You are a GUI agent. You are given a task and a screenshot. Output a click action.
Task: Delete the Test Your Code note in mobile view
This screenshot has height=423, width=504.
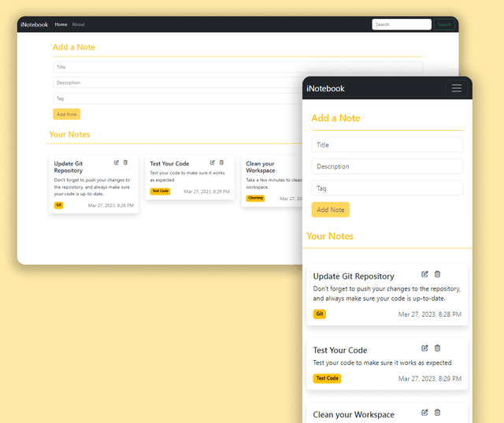pos(437,348)
